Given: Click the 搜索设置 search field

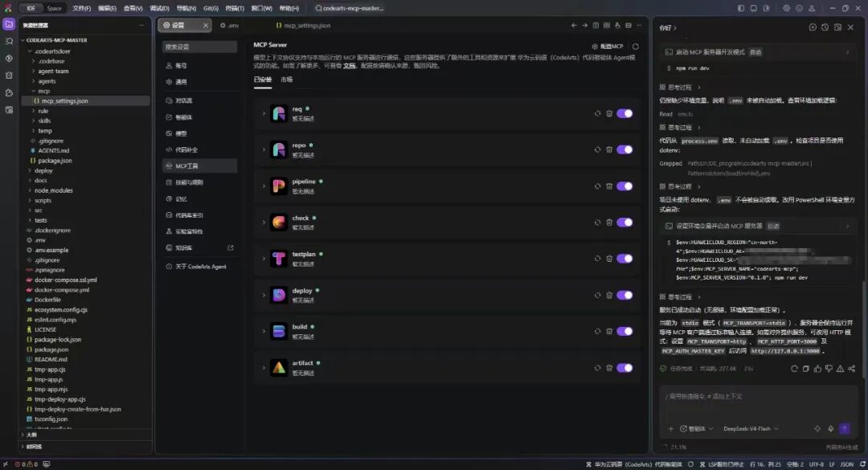Looking at the screenshot, I should pyautogui.click(x=199, y=47).
